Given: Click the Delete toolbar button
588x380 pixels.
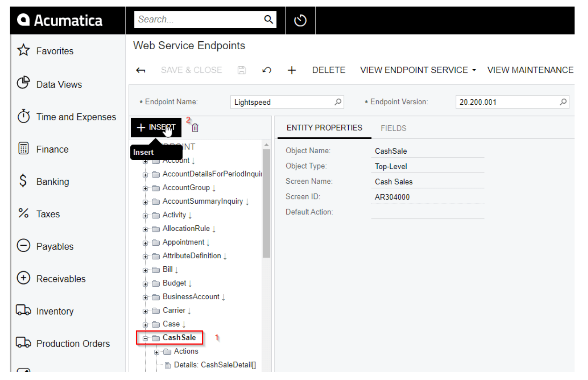Looking at the screenshot, I should click(x=329, y=70).
